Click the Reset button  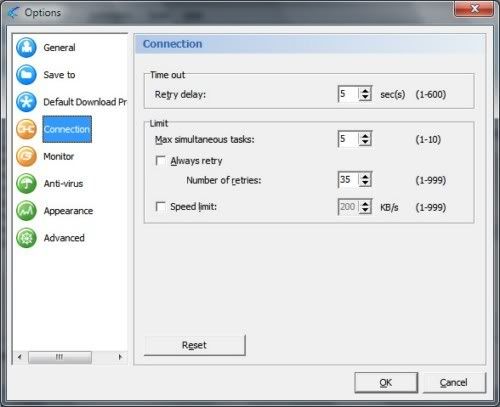coord(195,345)
